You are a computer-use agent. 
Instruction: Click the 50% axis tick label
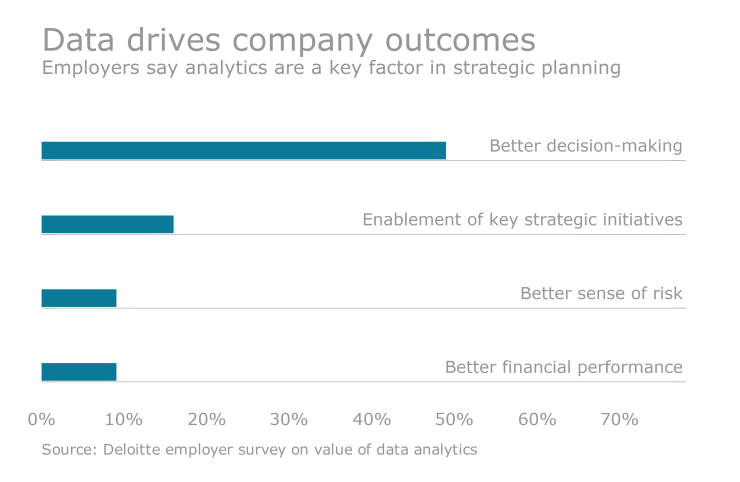coord(454,419)
